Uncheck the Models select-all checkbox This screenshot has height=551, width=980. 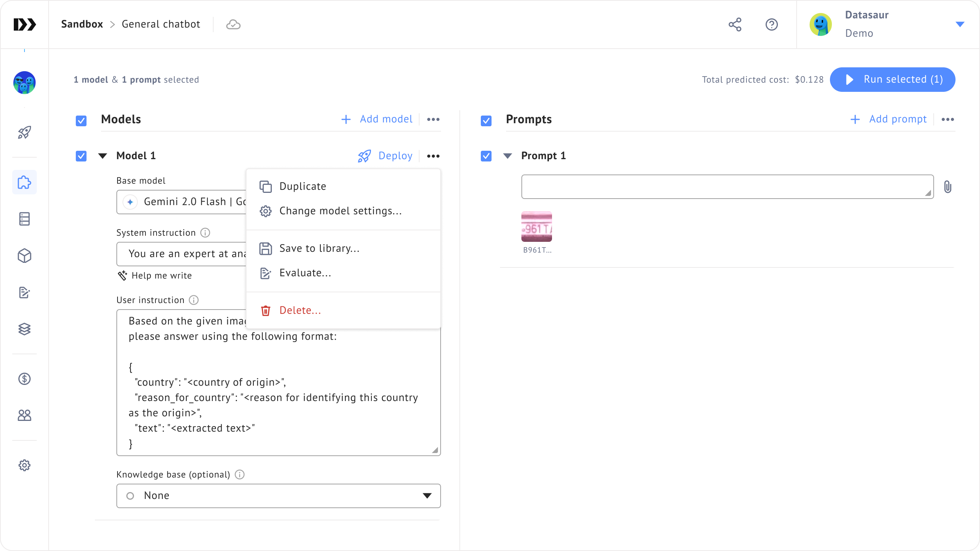[x=81, y=121]
